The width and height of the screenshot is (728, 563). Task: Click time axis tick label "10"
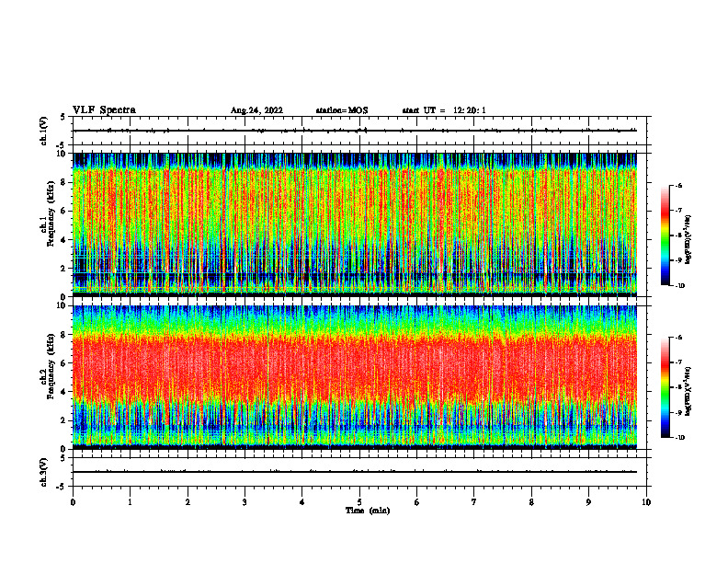646,502
